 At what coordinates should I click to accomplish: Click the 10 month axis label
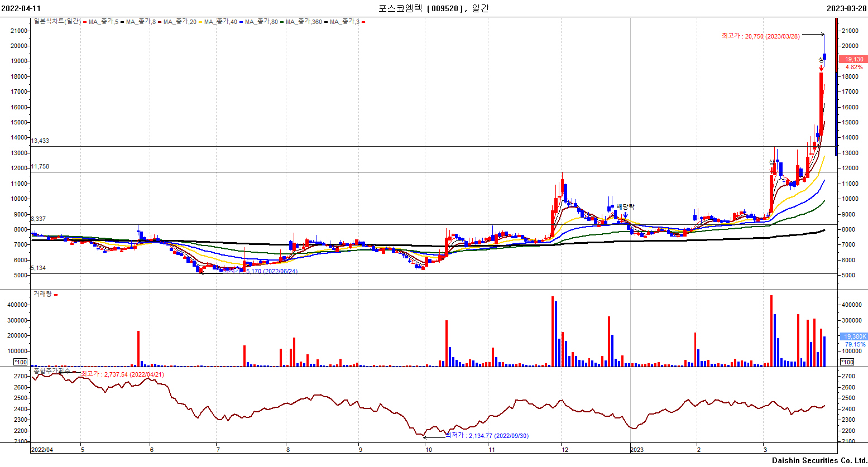pyautogui.click(x=428, y=449)
